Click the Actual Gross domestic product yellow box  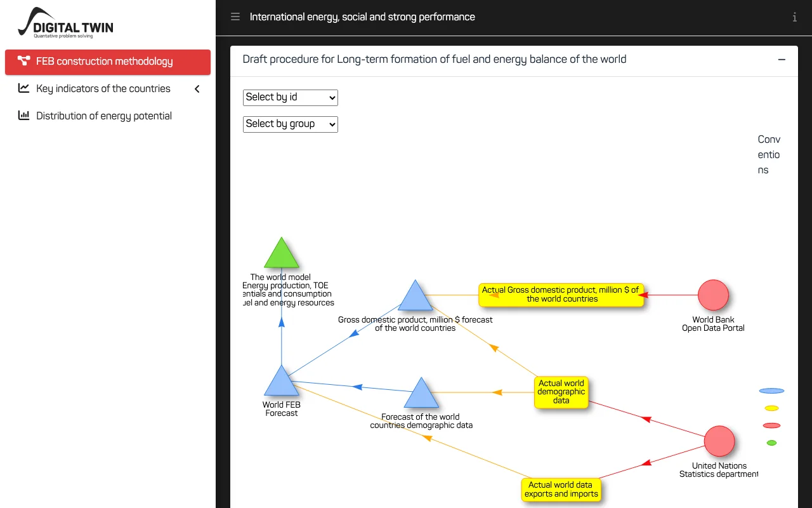[x=561, y=295]
